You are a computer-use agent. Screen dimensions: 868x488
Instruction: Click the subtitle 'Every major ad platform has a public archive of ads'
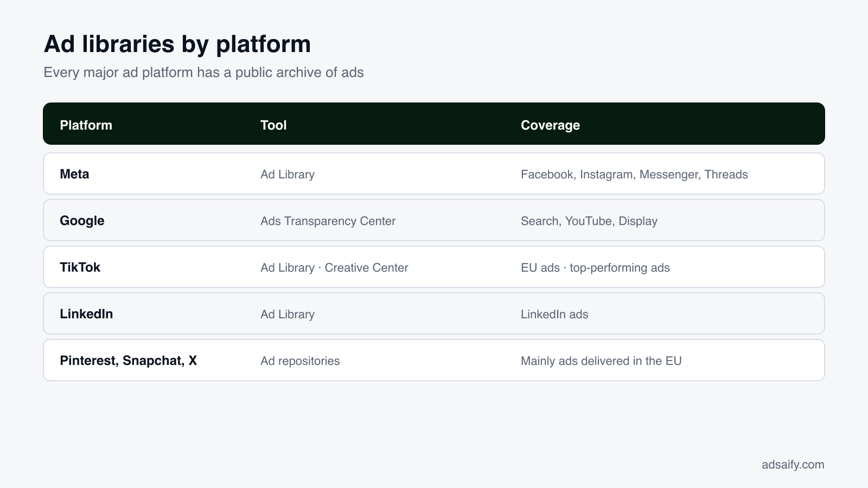click(203, 73)
